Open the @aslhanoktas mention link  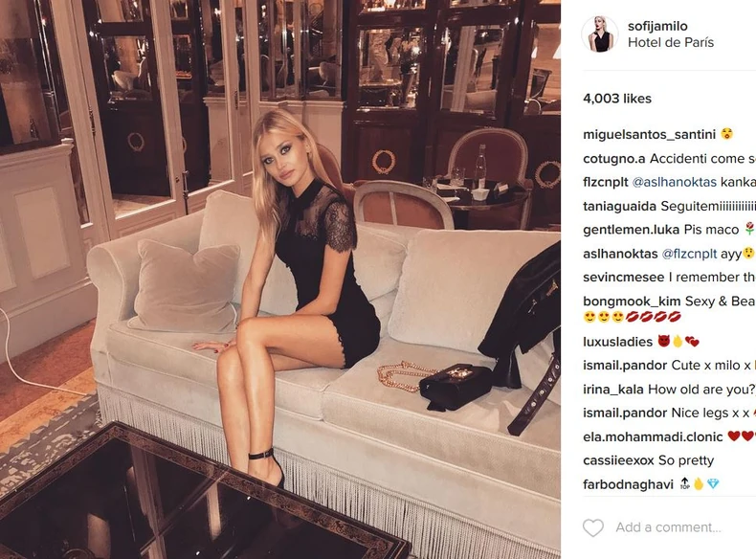[674, 182]
